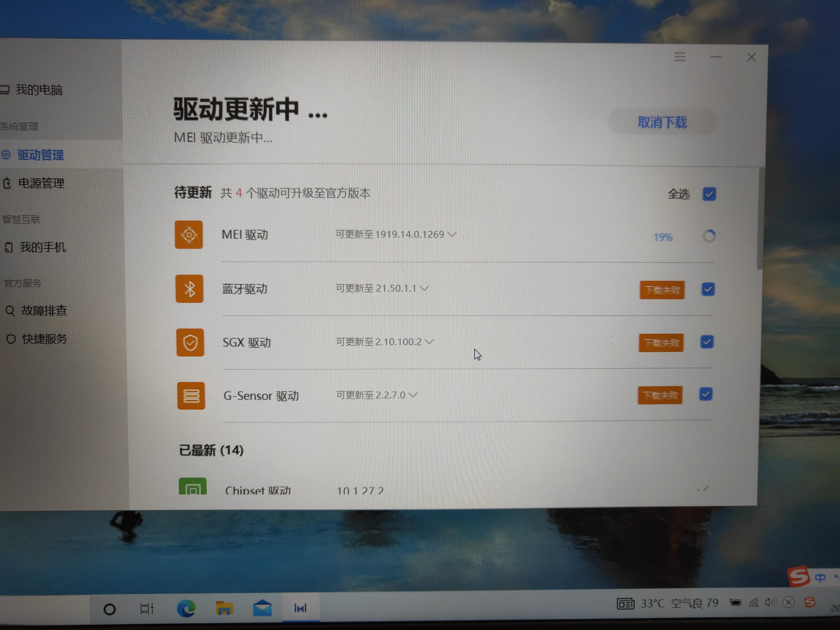The height and width of the screenshot is (630, 840).
Task: Click 下载失败 button for SGX 驱动
Action: pyautogui.click(x=661, y=343)
